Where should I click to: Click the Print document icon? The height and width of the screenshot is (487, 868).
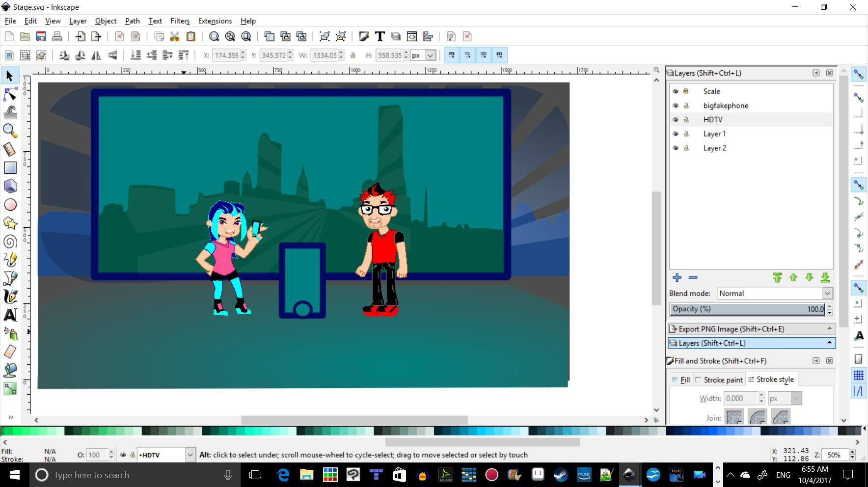pyautogui.click(x=57, y=36)
